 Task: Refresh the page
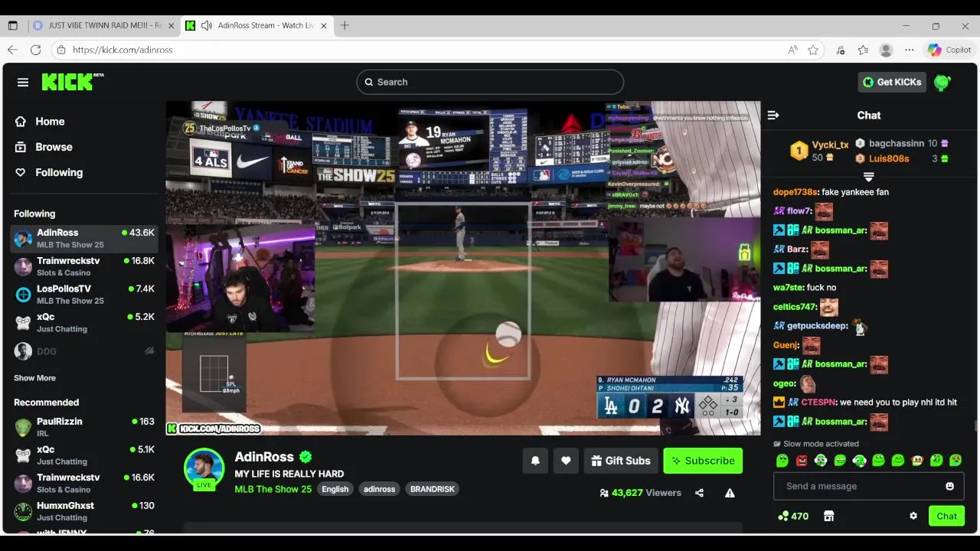[35, 50]
